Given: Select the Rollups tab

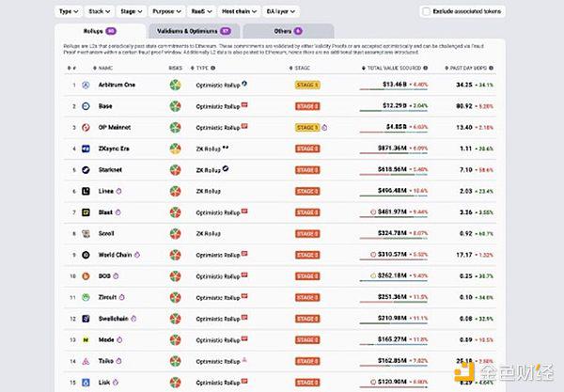Looking at the screenshot, I should coord(100,31).
